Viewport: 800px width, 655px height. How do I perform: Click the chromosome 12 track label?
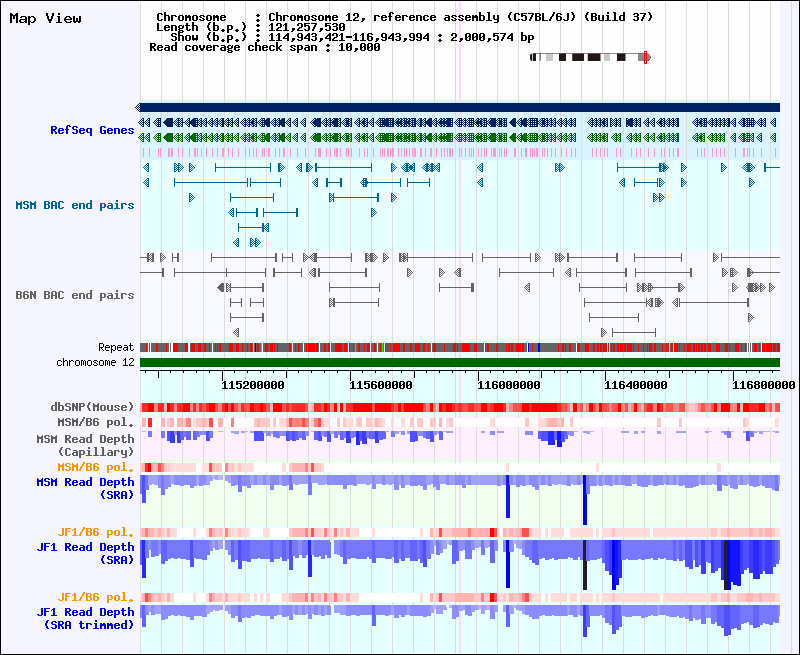click(x=95, y=362)
